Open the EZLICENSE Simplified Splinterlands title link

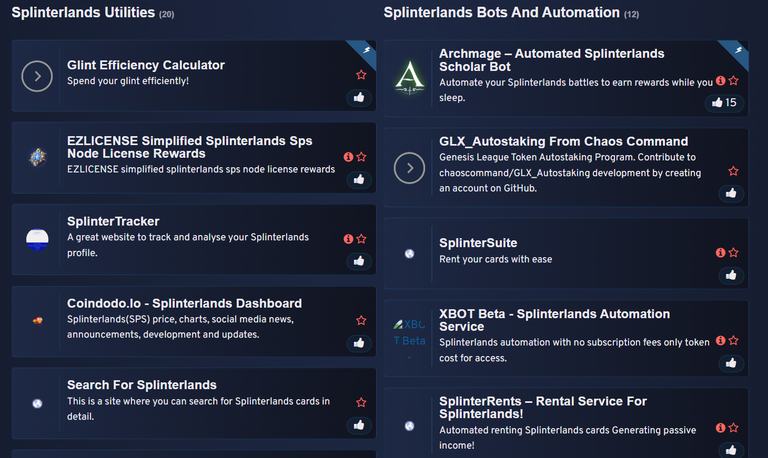pyautogui.click(x=190, y=147)
